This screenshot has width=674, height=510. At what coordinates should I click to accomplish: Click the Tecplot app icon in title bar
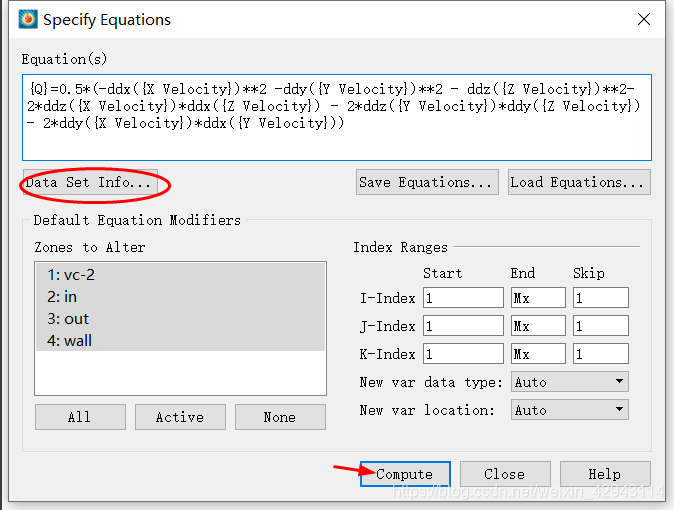click(28, 19)
